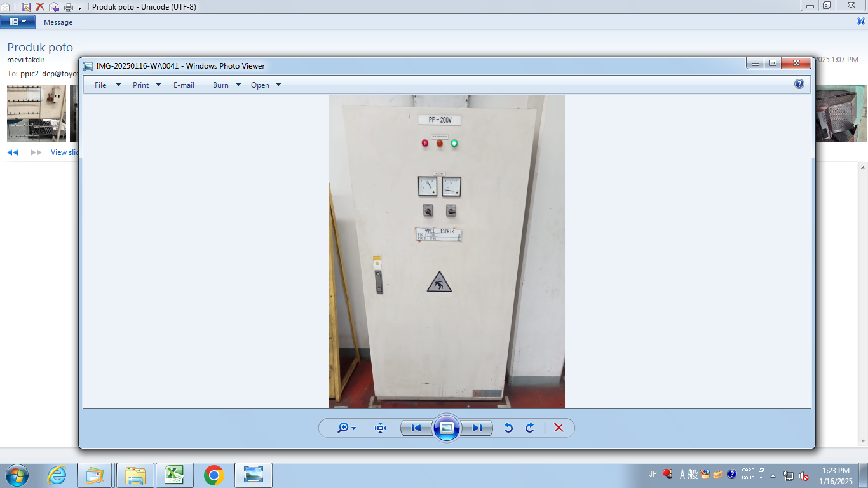Image resolution: width=868 pixels, height=488 pixels.
Task: Click the sender name mevi takdir
Action: 25,60
